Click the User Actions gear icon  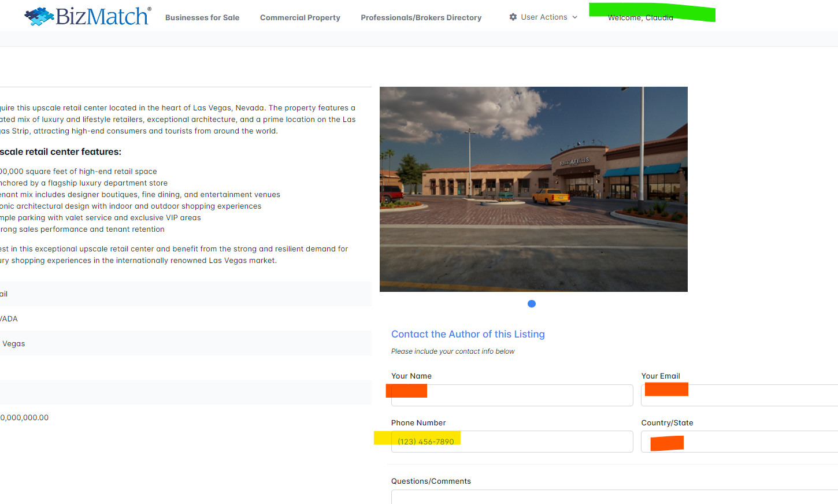513,17
